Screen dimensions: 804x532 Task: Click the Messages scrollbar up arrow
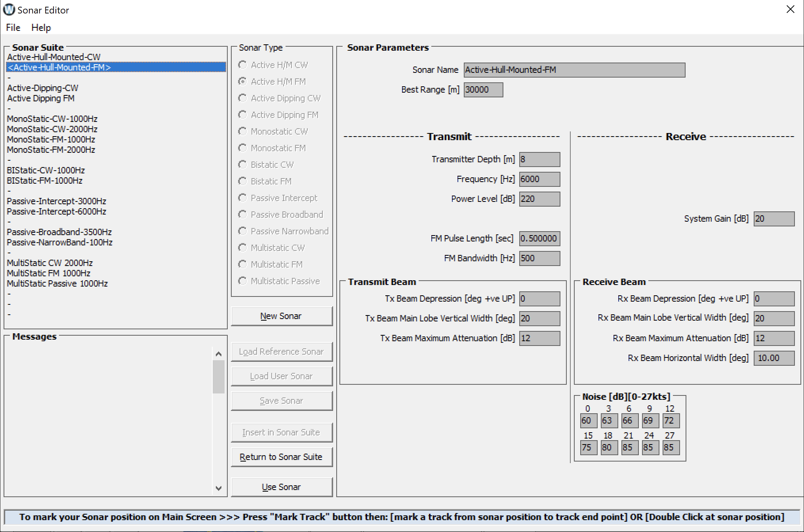(x=219, y=354)
